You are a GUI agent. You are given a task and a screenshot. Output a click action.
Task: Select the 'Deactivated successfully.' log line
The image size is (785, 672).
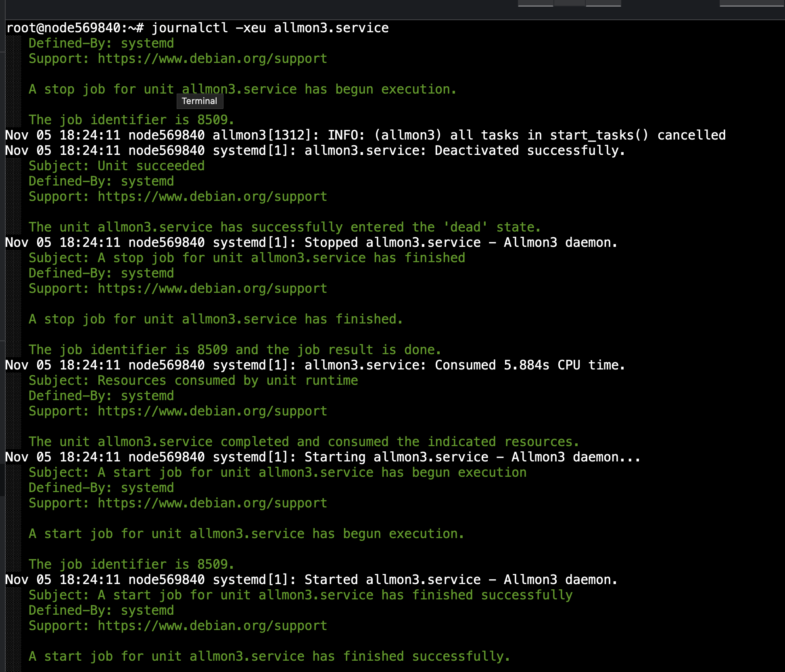pyautogui.click(x=315, y=150)
